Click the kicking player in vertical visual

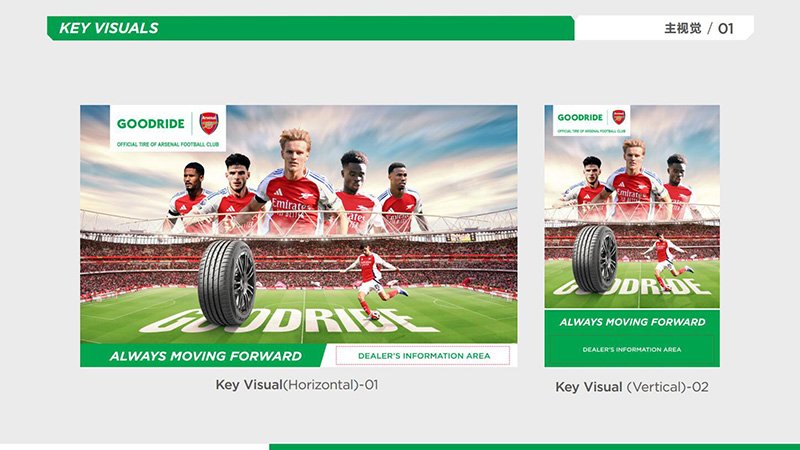click(x=667, y=261)
